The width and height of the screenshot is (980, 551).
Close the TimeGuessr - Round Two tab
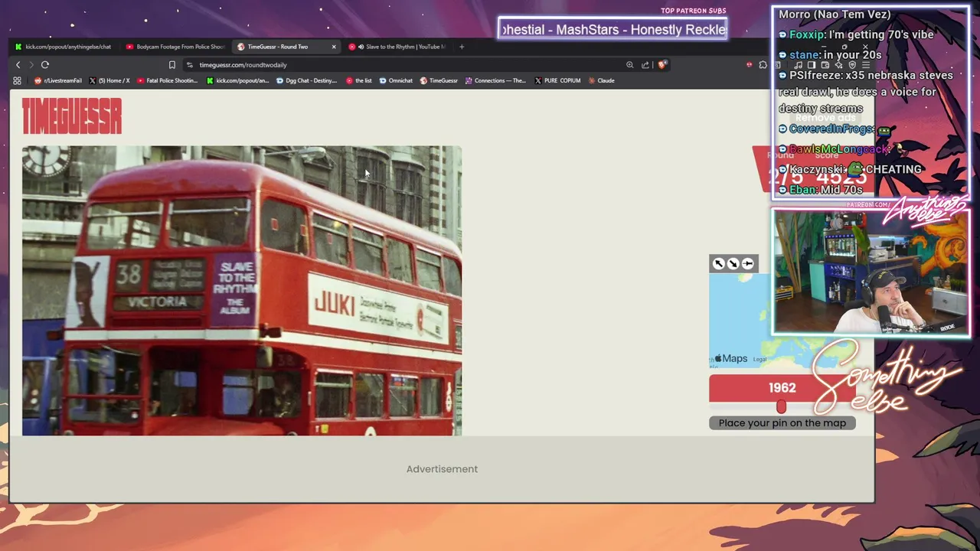point(334,47)
